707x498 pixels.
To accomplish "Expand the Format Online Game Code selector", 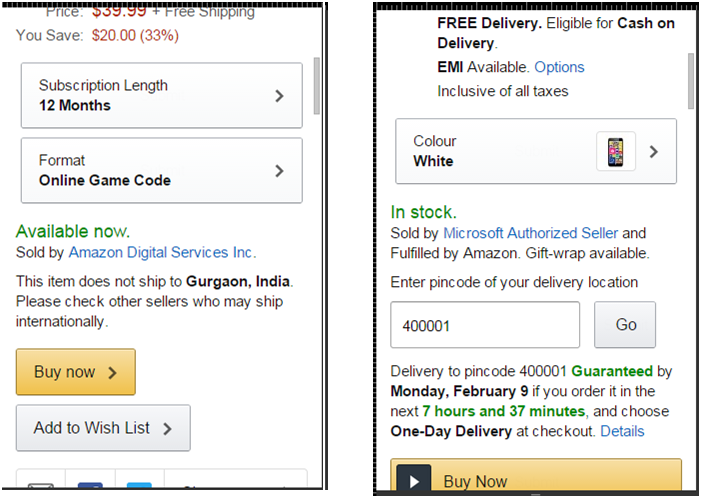I will [161, 171].
